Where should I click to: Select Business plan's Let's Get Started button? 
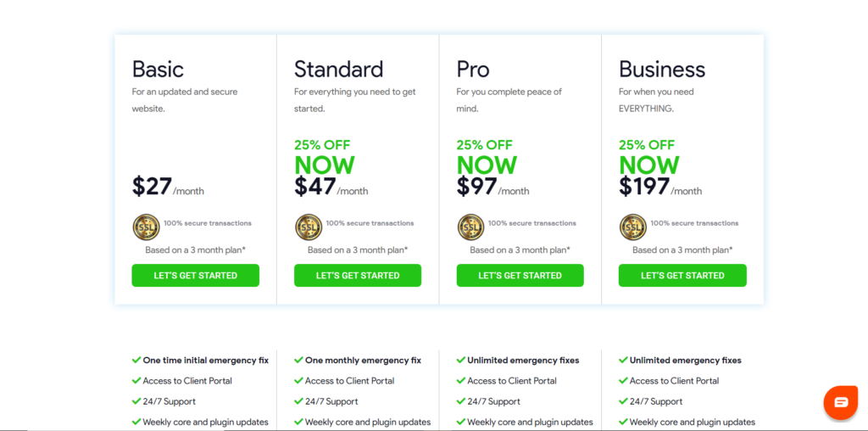(682, 276)
